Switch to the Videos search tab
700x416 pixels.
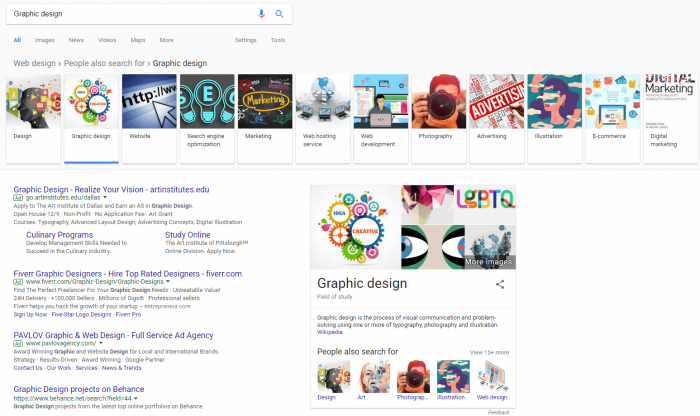point(107,40)
